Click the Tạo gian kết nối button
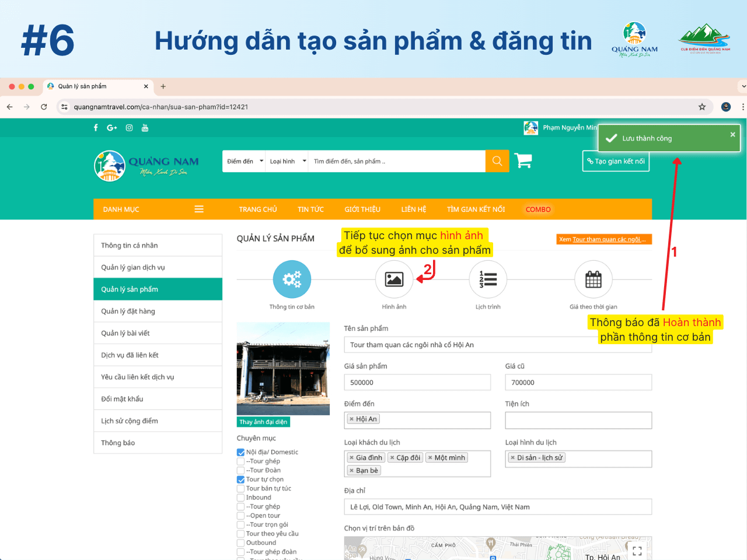 616,162
